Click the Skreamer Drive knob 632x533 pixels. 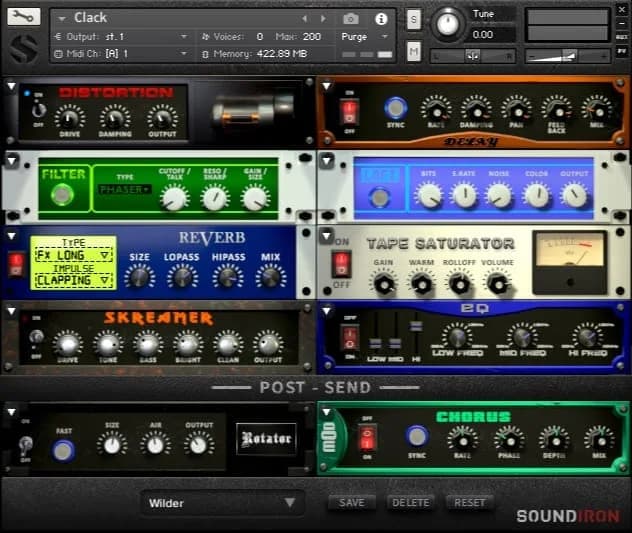[x=67, y=344]
